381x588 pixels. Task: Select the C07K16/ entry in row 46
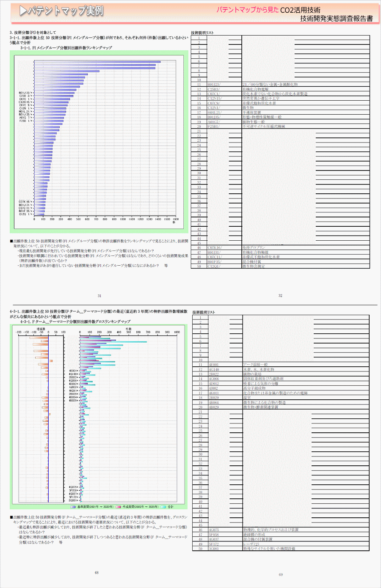[x=214, y=248]
